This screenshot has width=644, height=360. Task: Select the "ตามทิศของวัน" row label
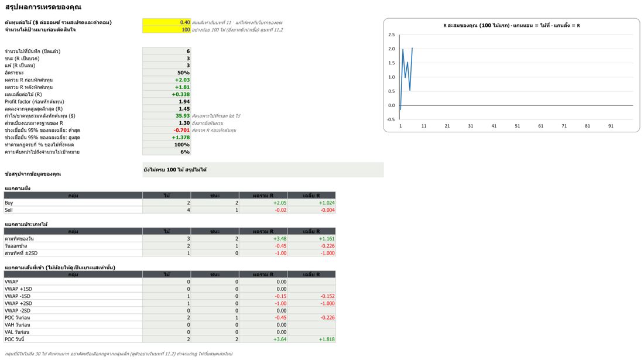pyautogui.click(x=73, y=238)
